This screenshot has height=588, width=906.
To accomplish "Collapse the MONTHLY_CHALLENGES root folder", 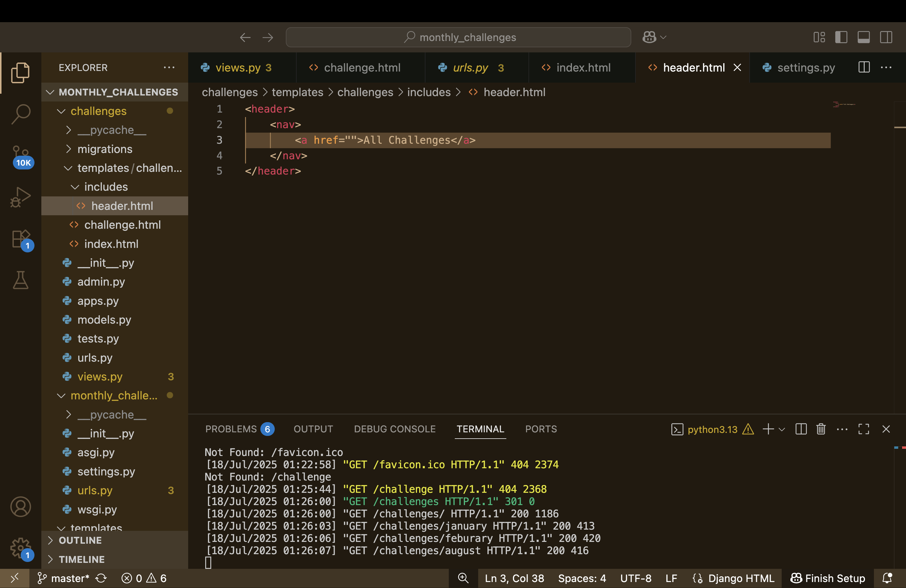I will tap(114, 92).
